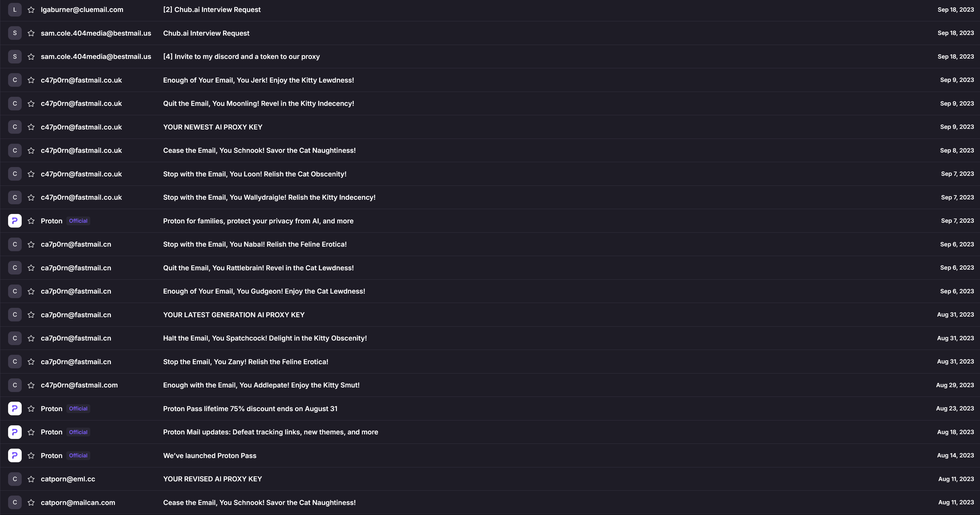
Task: Star the lgaburner@cluemail.com email
Action: click(x=31, y=10)
